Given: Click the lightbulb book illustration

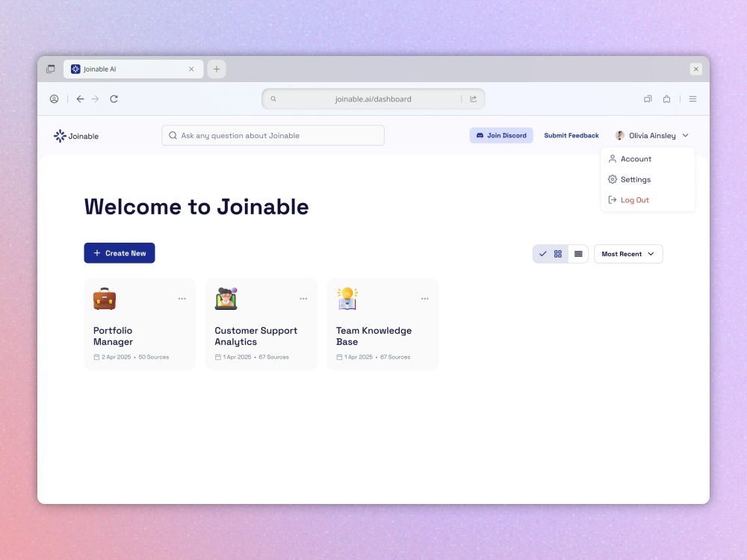Looking at the screenshot, I should [x=347, y=299].
